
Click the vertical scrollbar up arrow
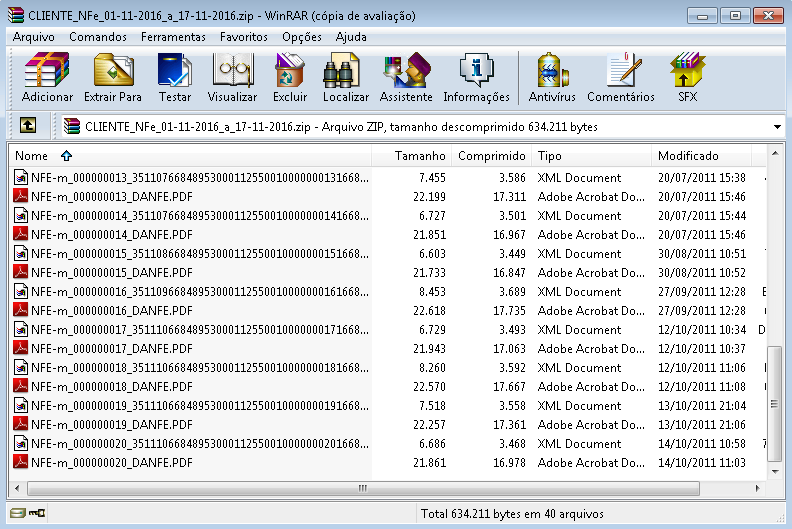pyautogui.click(x=775, y=153)
